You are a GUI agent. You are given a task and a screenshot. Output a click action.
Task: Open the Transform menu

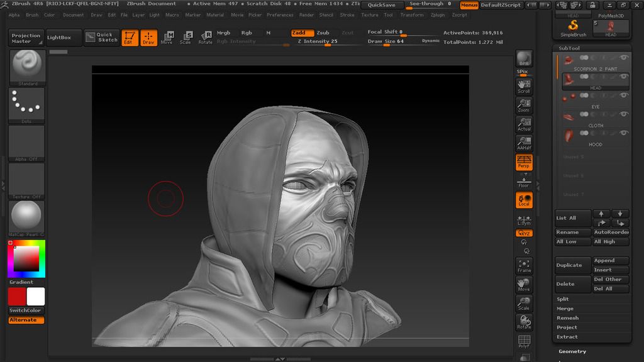click(412, 15)
